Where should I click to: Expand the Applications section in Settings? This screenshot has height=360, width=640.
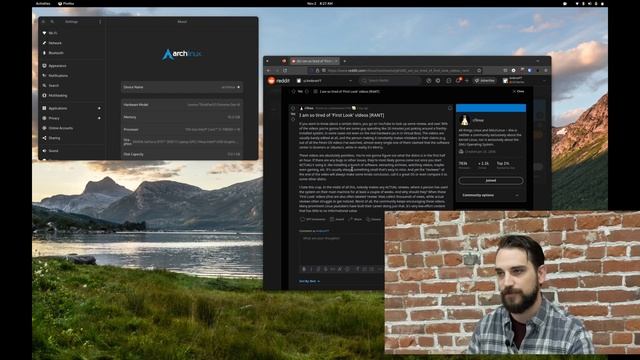[x=72, y=108]
